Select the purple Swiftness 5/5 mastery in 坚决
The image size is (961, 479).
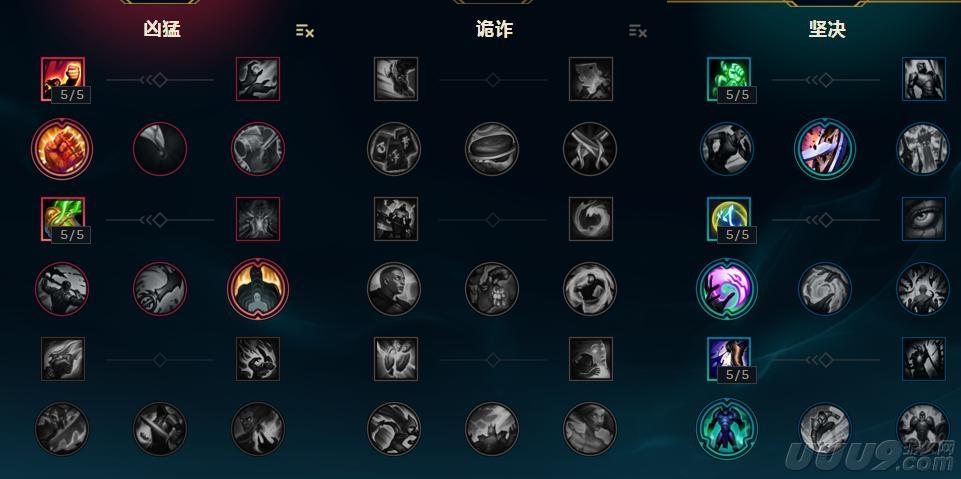pos(729,358)
